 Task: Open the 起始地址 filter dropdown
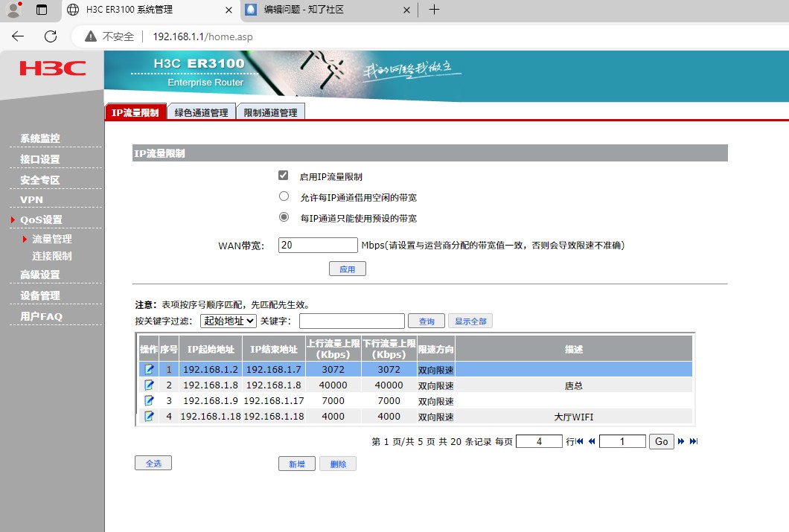click(x=229, y=321)
